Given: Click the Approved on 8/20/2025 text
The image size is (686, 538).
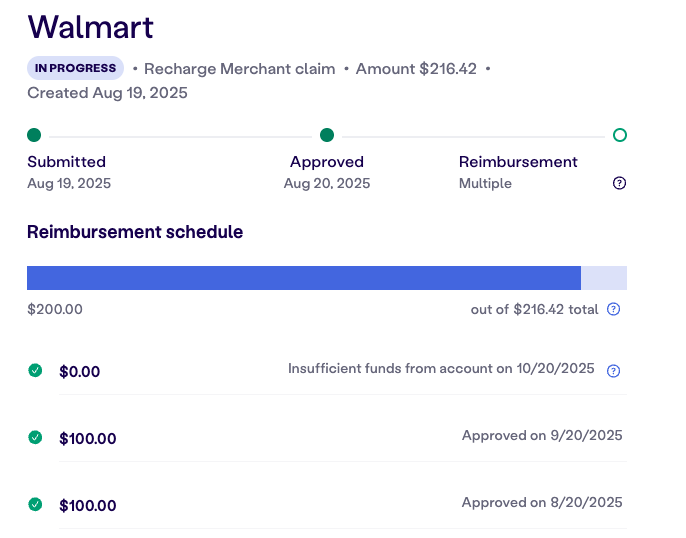Looking at the screenshot, I should [542, 502].
